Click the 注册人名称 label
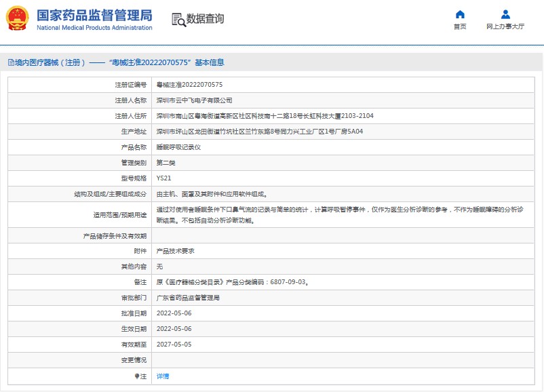 coord(131,100)
